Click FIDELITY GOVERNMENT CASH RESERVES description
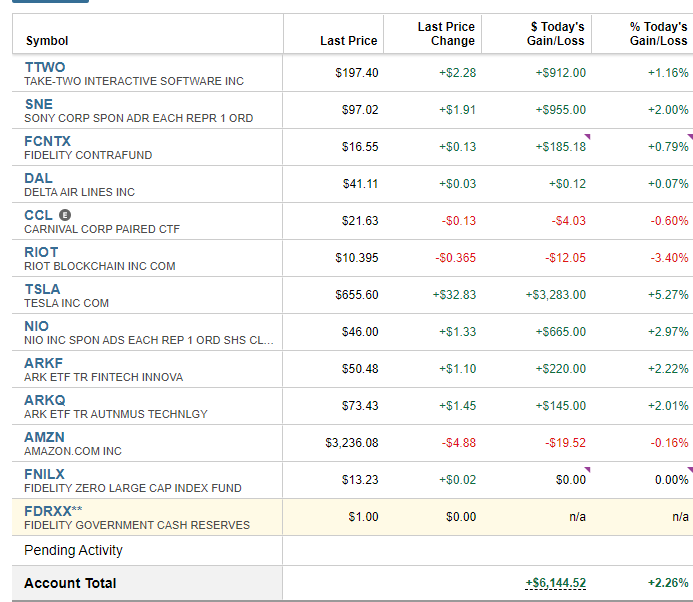 click(x=137, y=525)
